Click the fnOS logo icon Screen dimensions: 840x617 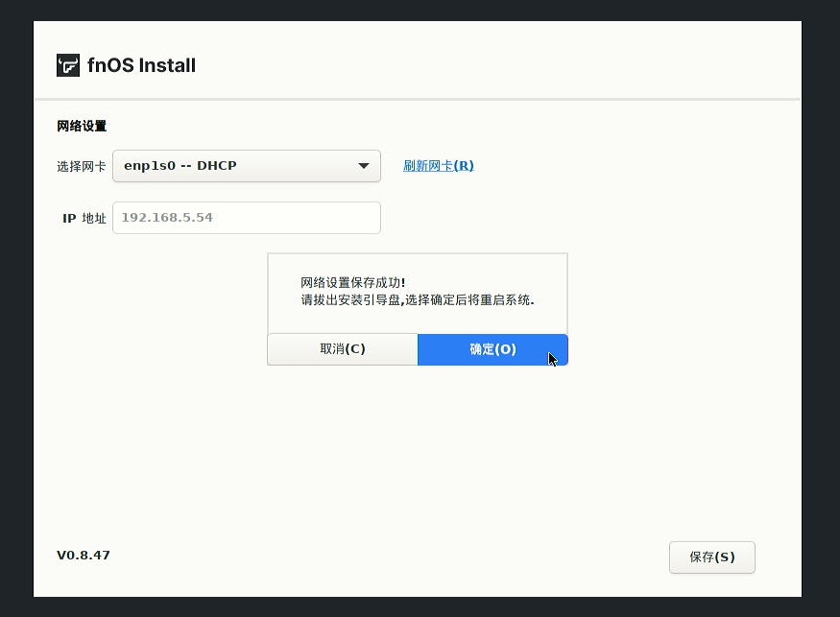[x=68, y=65]
